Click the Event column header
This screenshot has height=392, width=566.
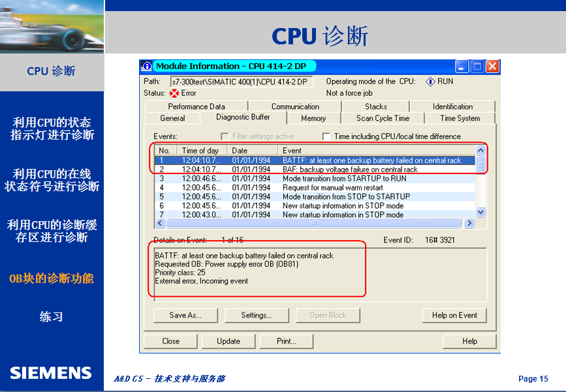coord(377,151)
